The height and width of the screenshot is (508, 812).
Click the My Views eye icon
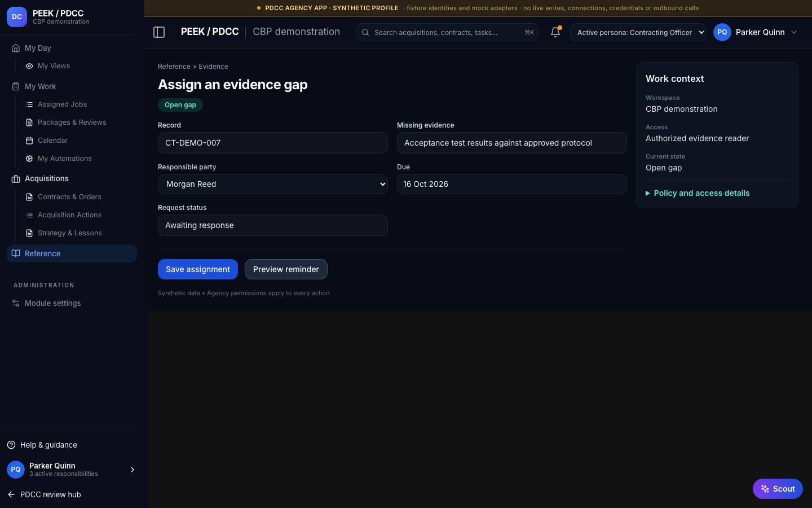(x=29, y=66)
